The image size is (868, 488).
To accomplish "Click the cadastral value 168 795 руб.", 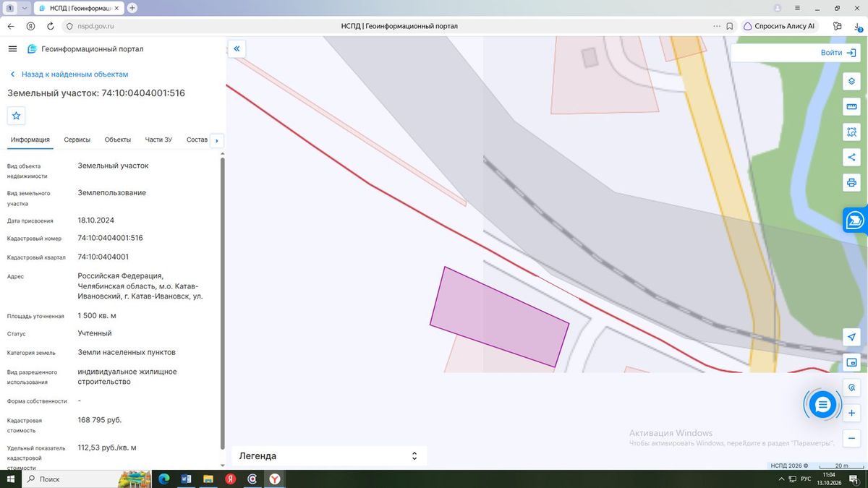I will (100, 420).
